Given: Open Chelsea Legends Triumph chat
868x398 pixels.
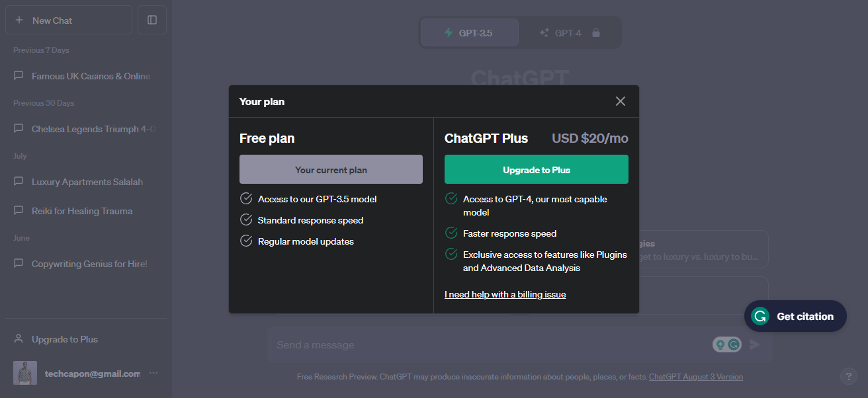Looking at the screenshot, I should click(86, 129).
